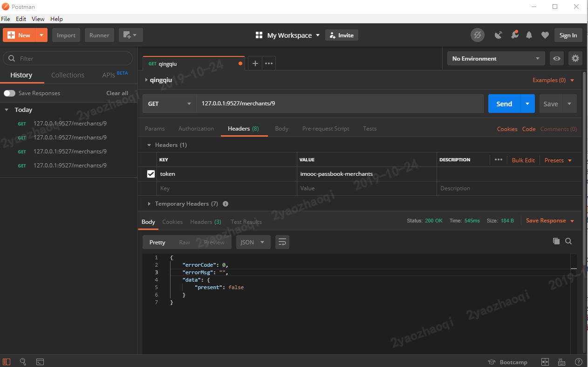This screenshot has height=367, width=588.
Task: Add a new request tab with plus
Action: [x=255, y=63]
